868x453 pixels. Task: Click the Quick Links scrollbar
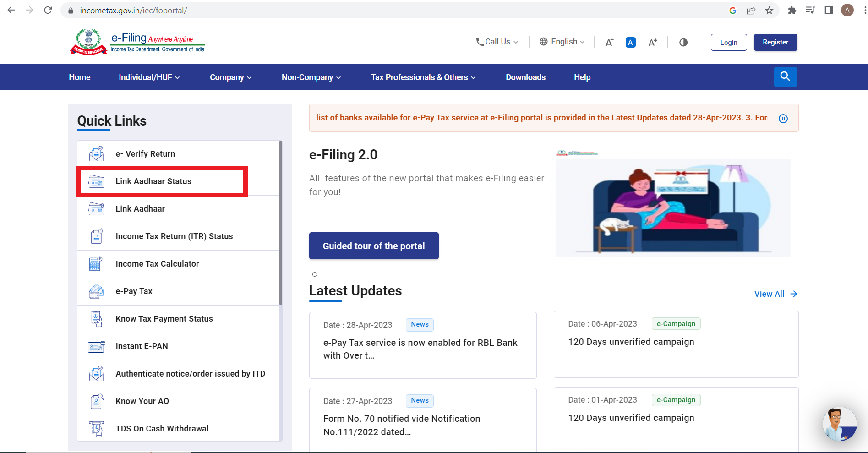coord(281,223)
